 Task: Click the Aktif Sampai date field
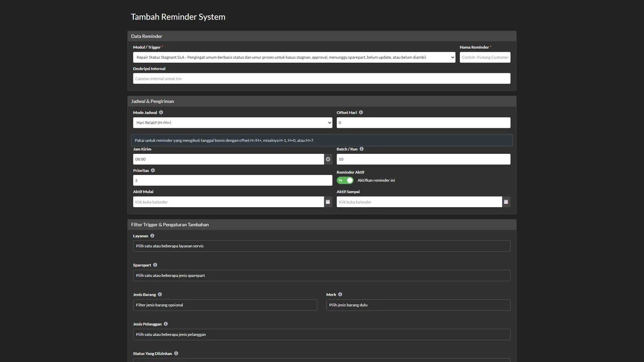coord(419,202)
